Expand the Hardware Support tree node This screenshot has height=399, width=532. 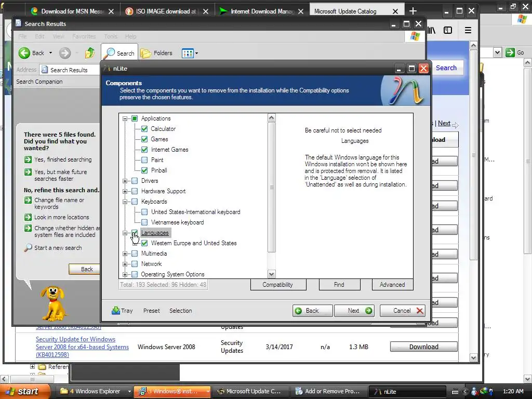tap(125, 191)
